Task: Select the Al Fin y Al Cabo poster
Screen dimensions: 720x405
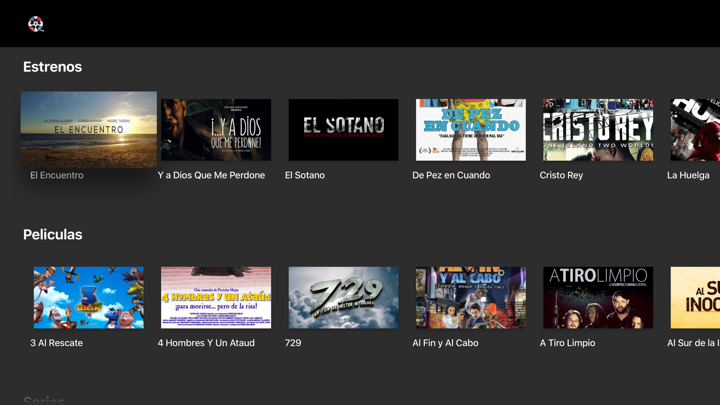Action: 471,298
